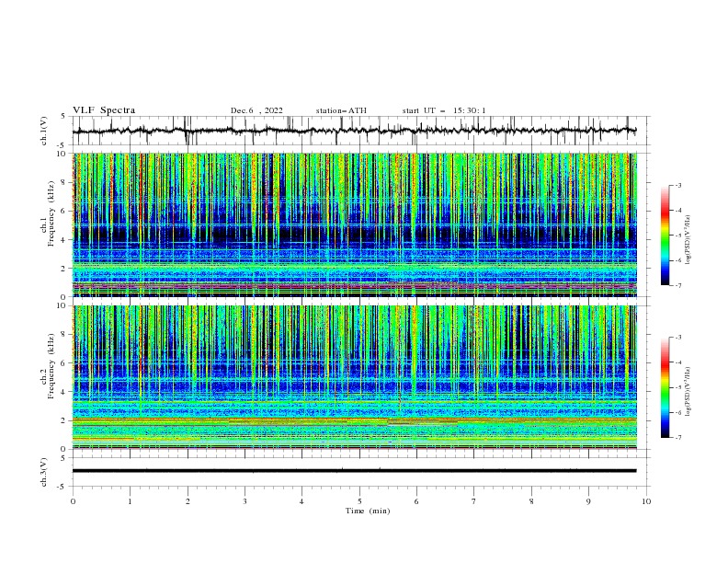This screenshot has width=728, height=563.
Task: Click the "Time (min)" x-axis label
Action: pyautogui.click(x=368, y=511)
